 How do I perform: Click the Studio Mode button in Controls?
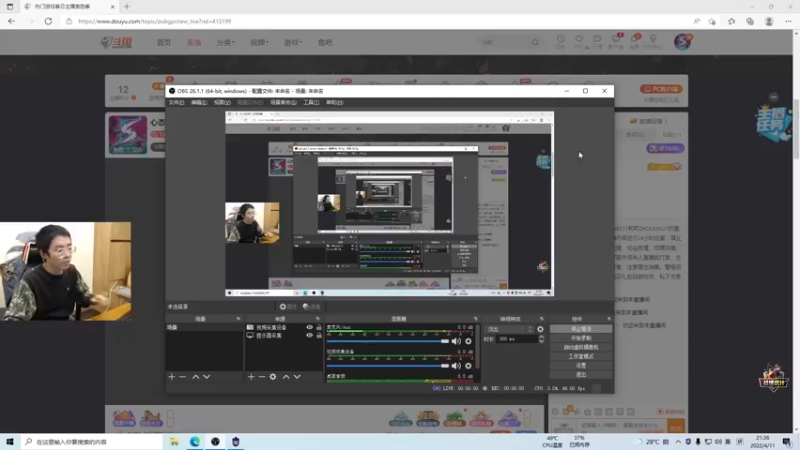[581, 357]
